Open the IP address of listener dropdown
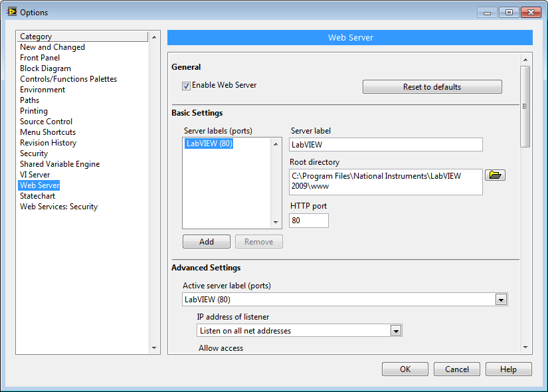The image size is (548, 392). click(x=396, y=331)
